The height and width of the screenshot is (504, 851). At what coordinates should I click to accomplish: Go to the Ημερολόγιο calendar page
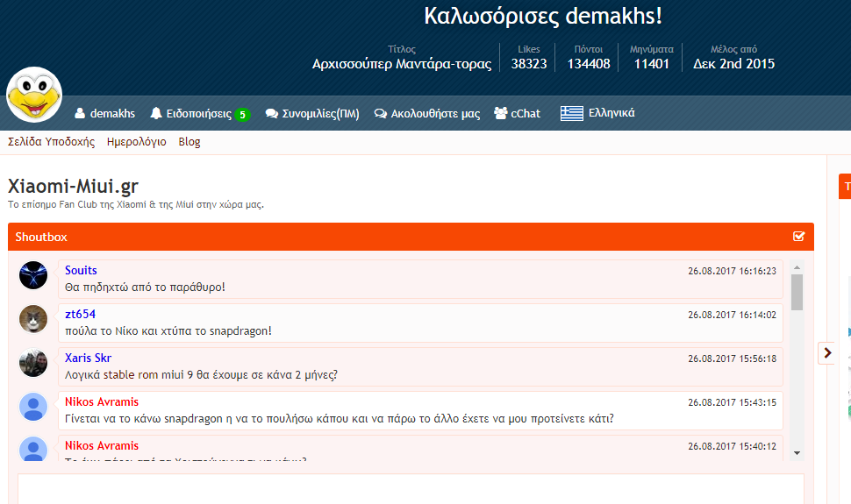pos(136,142)
